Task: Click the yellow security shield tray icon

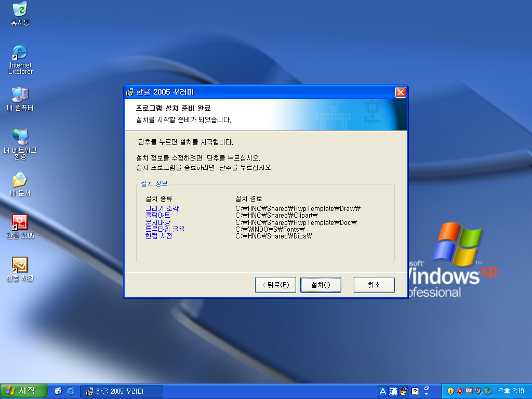Action: (450, 391)
